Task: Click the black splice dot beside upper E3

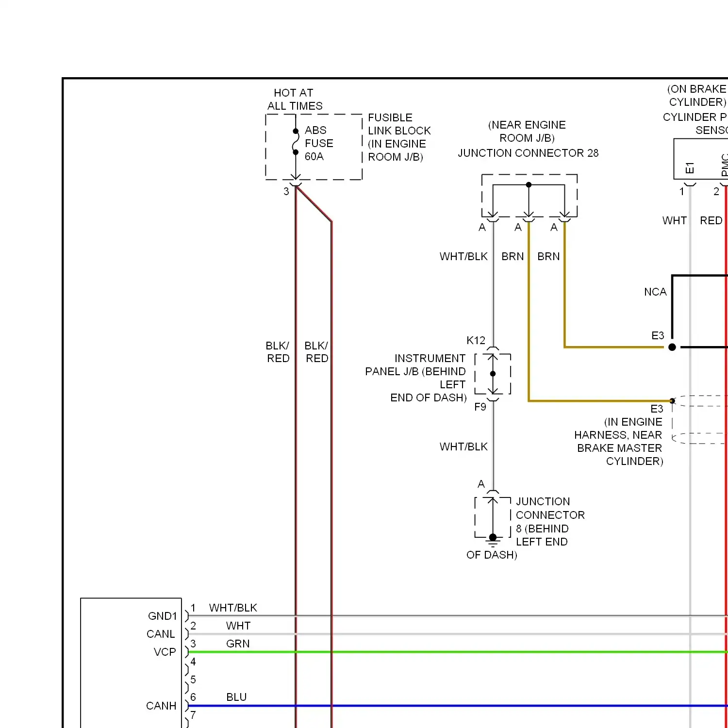Action: [x=672, y=347]
